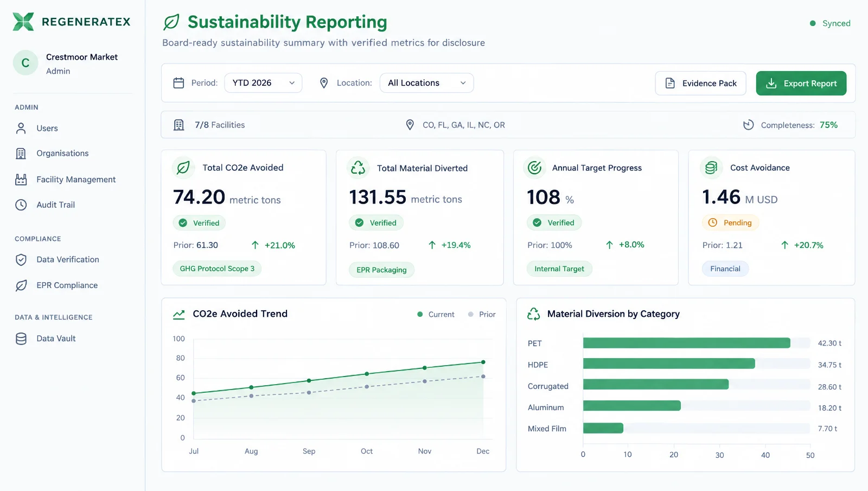Click the 42.30 t PET value
The height and width of the screenshot is (491, 868).
coord(829,343)
